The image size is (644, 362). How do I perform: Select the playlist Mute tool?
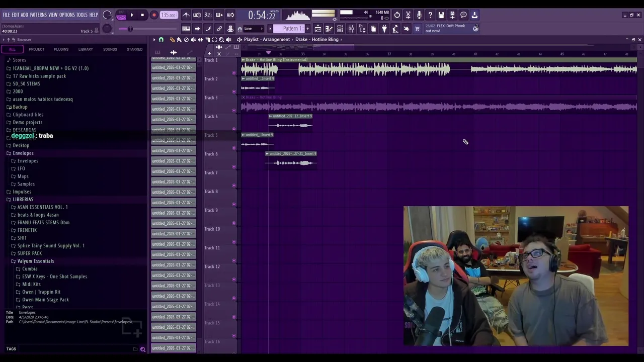pyautogui.click(x=193, y=40)
